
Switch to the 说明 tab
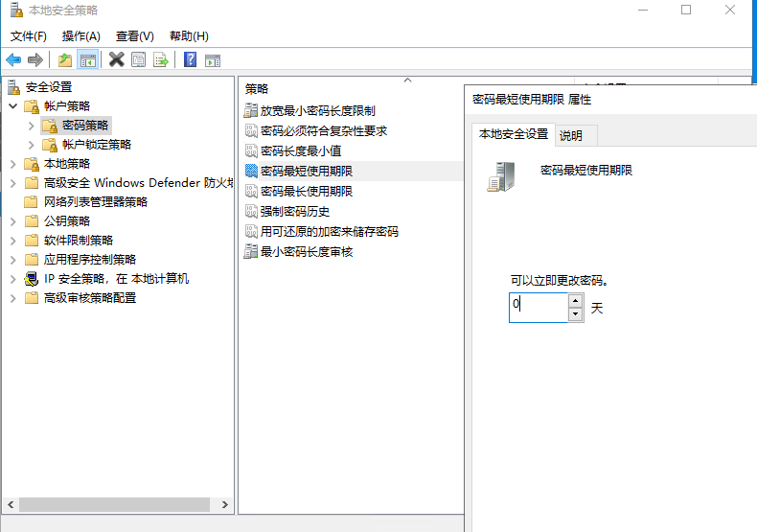click(x=571, y=135)
